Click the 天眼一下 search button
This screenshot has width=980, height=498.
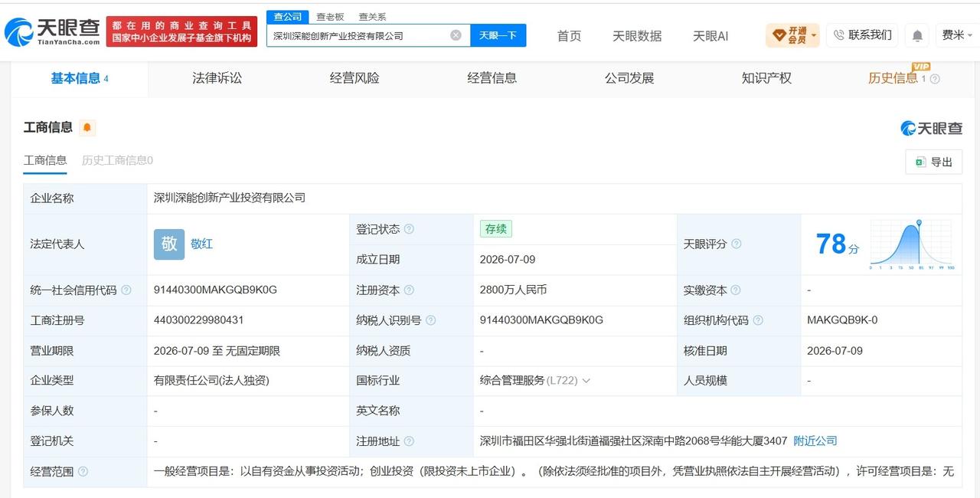pos(498,35)
